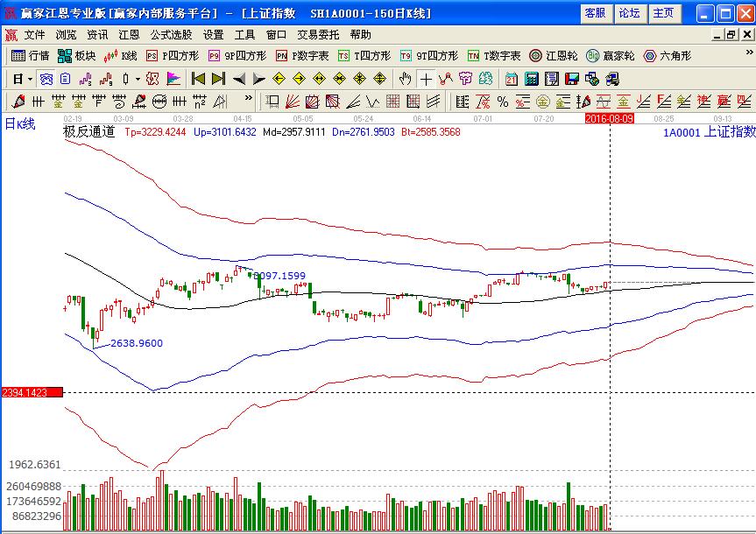Open the 日 period dropdown
Image resolution: width=756 pixels, height=534 pixels.
coord(21,79)
